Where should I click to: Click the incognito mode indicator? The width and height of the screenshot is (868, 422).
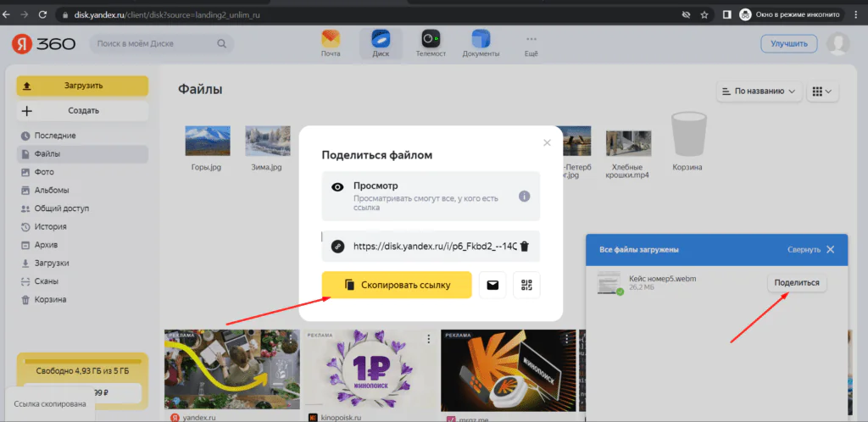792,15
